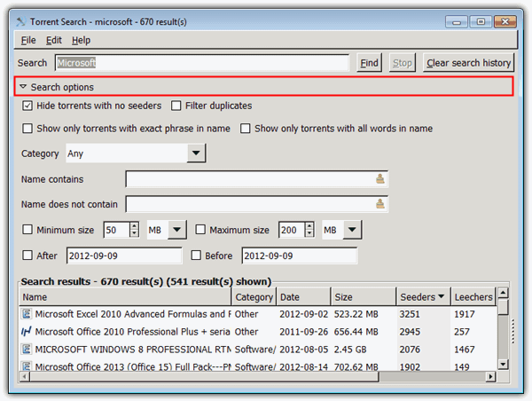Click the Find button
Viewport: 532px width, 401px height.
click(369, 63)
